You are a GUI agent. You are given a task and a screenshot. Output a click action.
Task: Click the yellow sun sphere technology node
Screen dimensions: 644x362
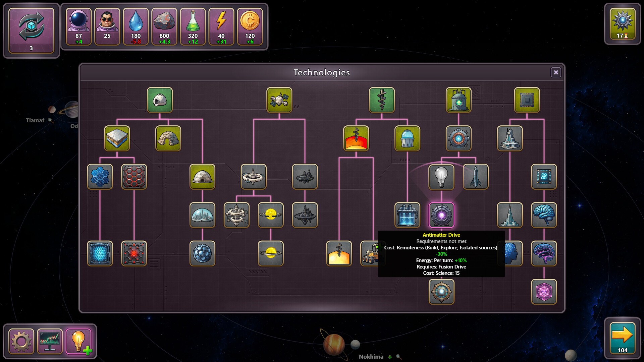[x=271, y=215]
